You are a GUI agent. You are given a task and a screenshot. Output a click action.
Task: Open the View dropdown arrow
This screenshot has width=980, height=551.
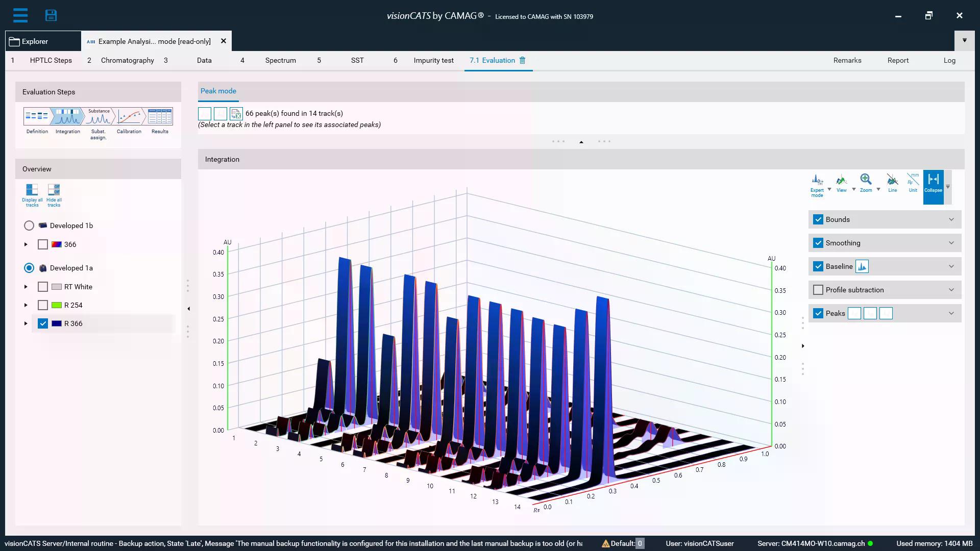click(853, 189)
